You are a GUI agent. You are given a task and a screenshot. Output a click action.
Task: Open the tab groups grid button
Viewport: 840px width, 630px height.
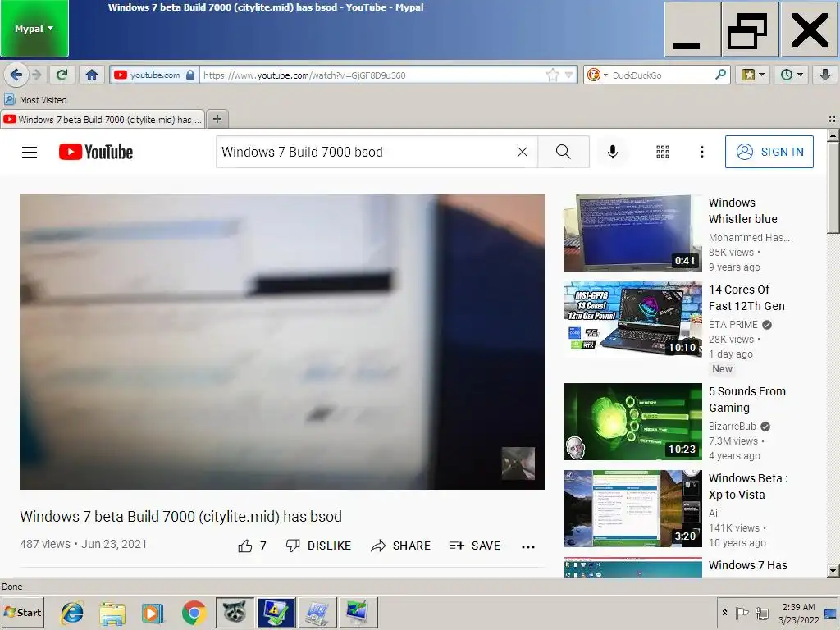point(832,119)
